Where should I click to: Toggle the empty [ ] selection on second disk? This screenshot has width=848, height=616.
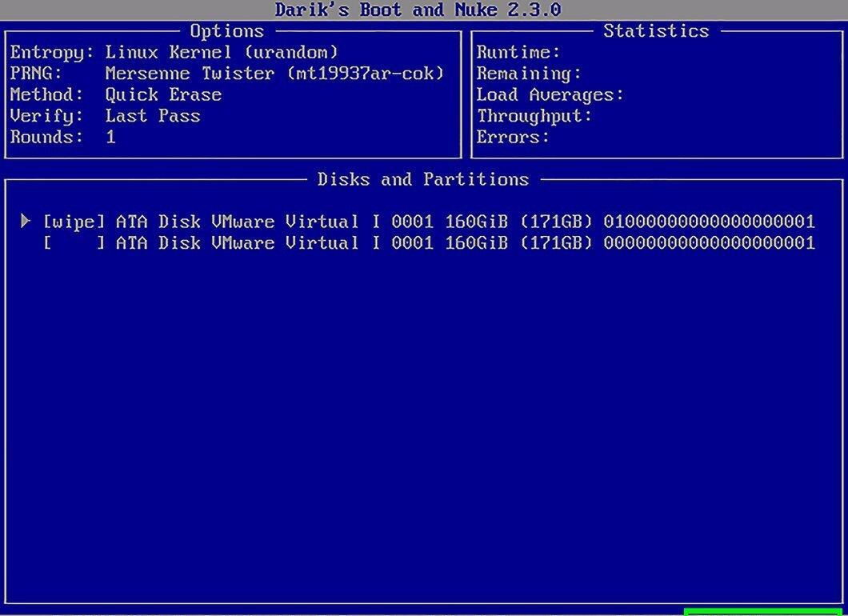74,243
